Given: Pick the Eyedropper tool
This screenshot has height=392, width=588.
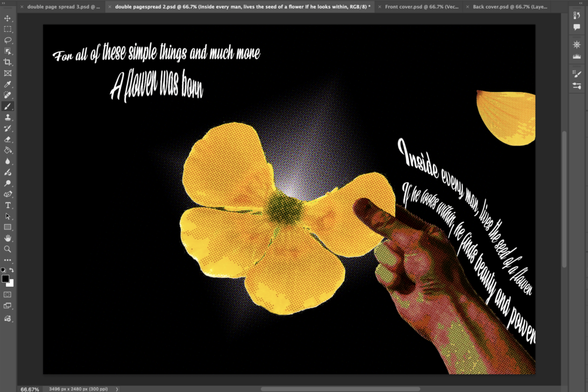Looking at the screenshot, I should (8, 84).
